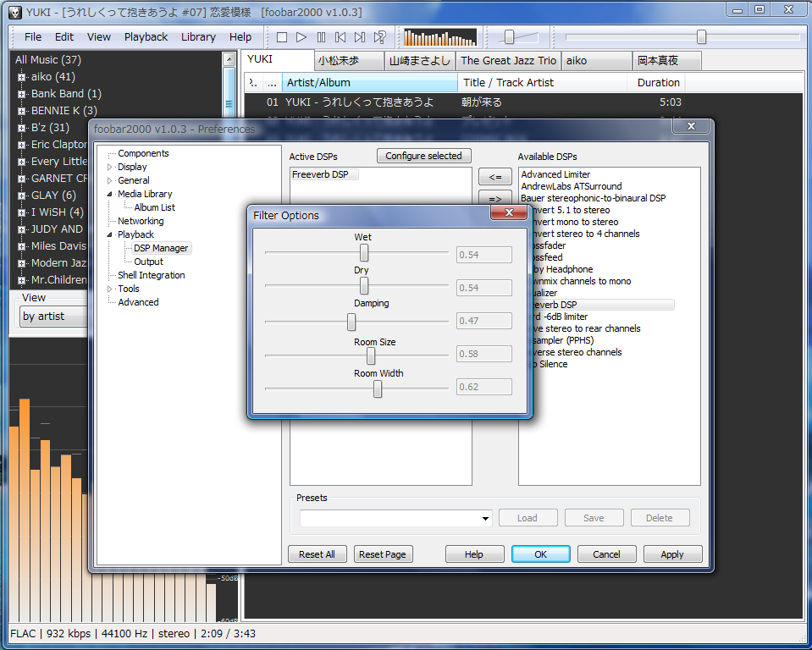Open the Library menu
The height and width of the screenshot is (650, 812).
(x=198, y=37)
